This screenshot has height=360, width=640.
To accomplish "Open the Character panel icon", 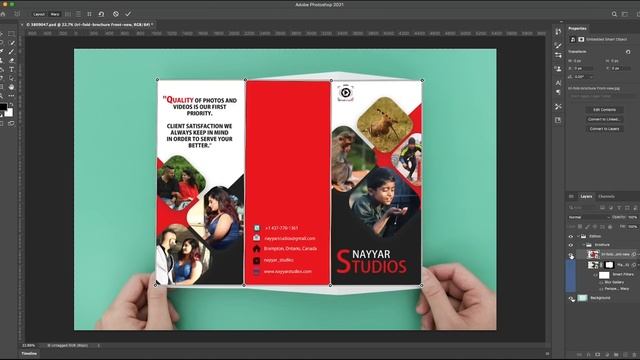I will point(558,83).
